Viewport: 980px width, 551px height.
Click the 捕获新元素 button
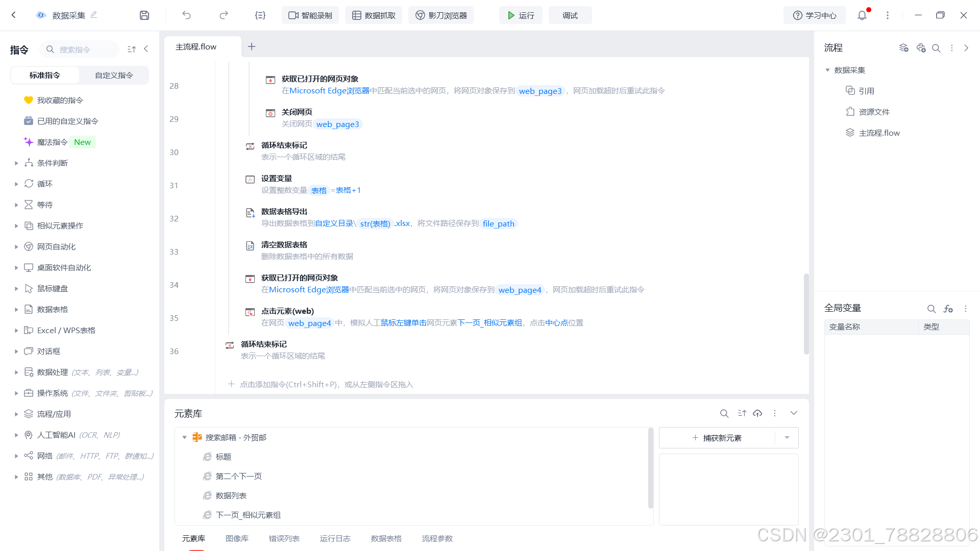[717, 438]
